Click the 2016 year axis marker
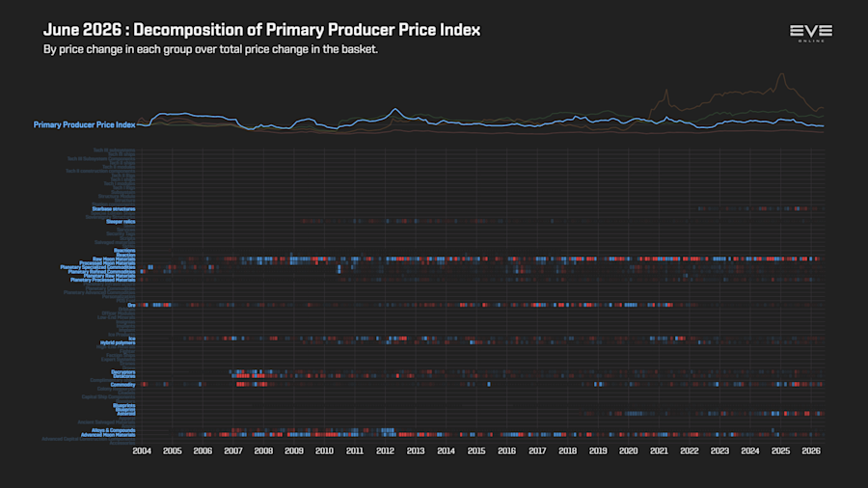The width and height of the screenshot is (868, 488). point(506,451)
